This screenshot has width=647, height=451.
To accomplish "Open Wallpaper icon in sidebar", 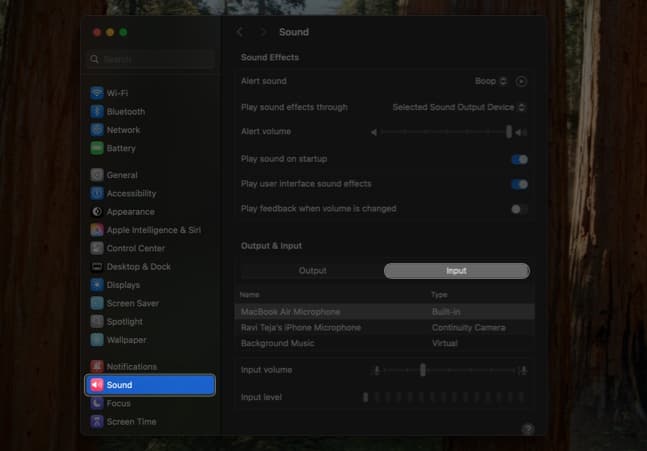I will [97, 340].
